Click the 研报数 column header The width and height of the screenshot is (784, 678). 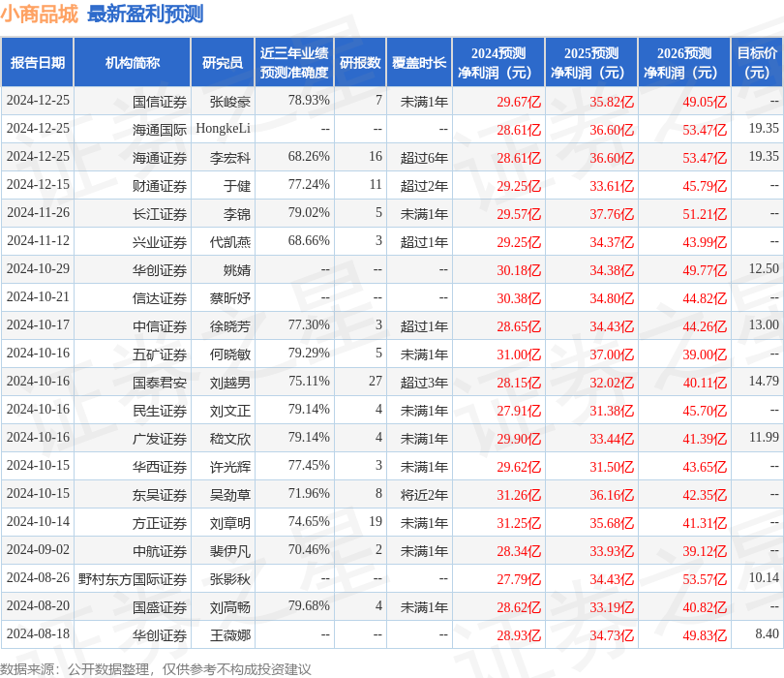360,63
